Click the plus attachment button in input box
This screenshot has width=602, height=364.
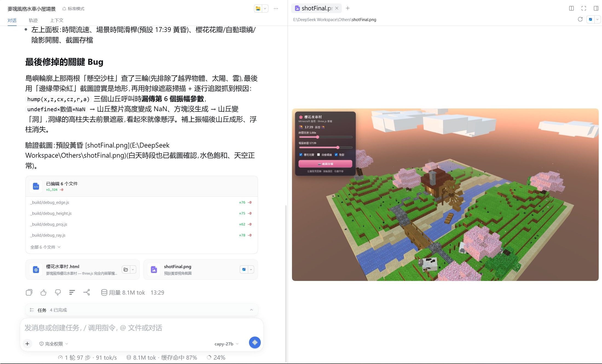[x=27, y=344]
